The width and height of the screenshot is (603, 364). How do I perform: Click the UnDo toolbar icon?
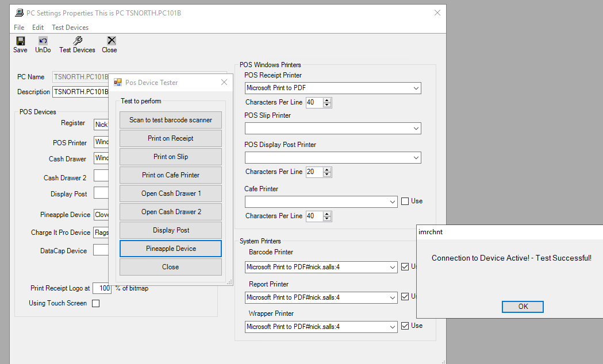(43, 41)
